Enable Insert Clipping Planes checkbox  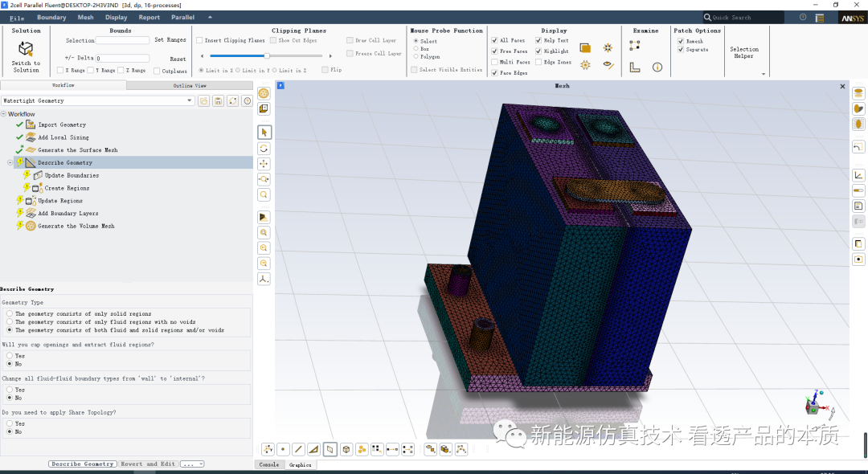click(199, 40)
